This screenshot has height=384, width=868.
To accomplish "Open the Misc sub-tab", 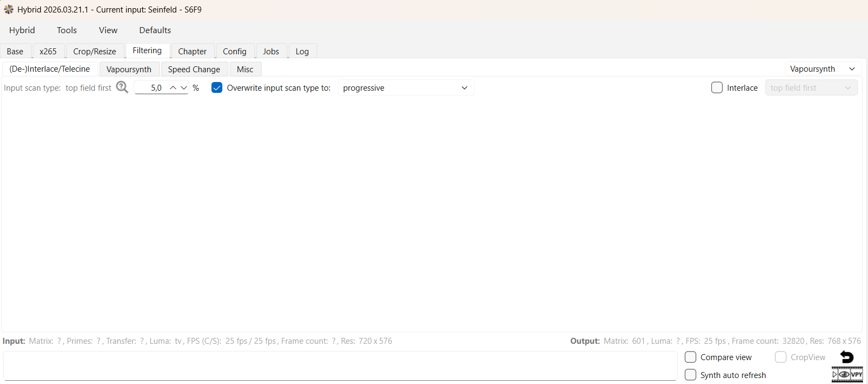I will pos(245,70).
